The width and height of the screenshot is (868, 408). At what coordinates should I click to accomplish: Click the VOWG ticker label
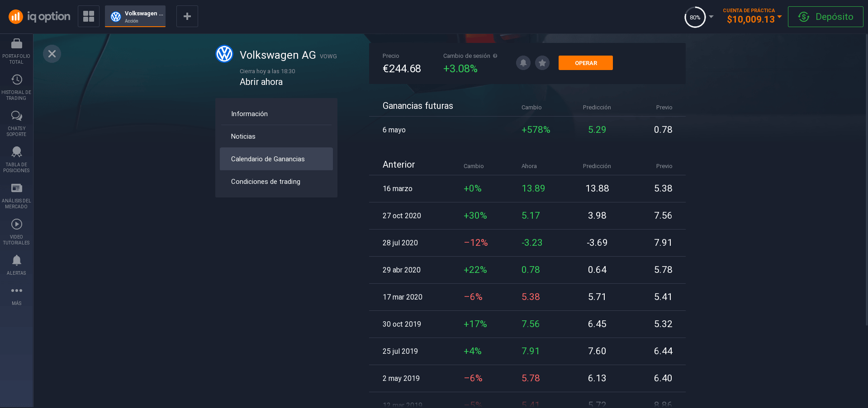tap(328, 56)
